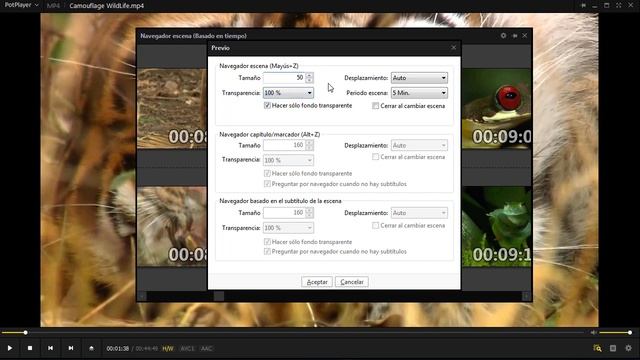Click the Open/Eject file icon
This screenshot has width=640, height=360.
pyautogui.click(x=91, y=348)
